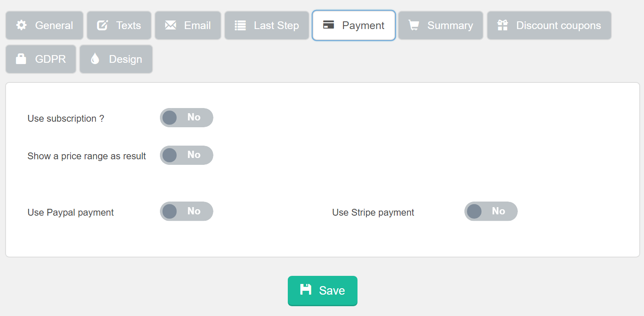The image size is (644, 316).
Task: Switch to the Design tab
Action: [116, 59]
